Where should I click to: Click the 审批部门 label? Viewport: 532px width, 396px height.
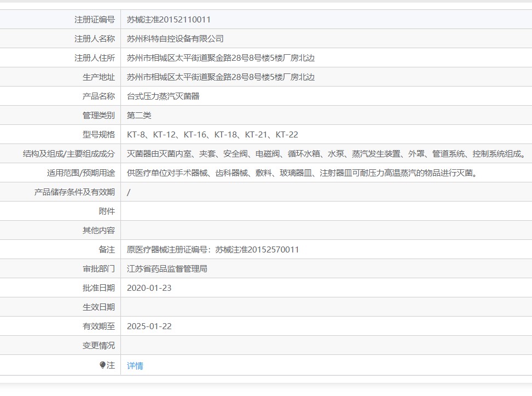(x=99, y=269)
